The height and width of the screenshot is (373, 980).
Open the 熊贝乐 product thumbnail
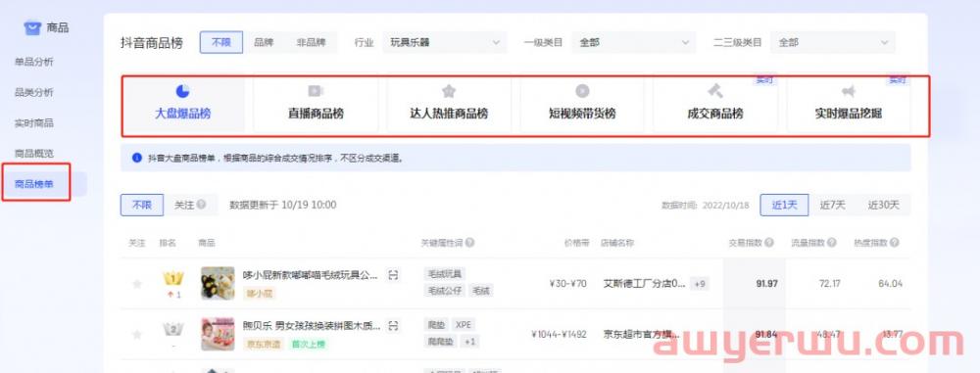click(x=218, y=334)
